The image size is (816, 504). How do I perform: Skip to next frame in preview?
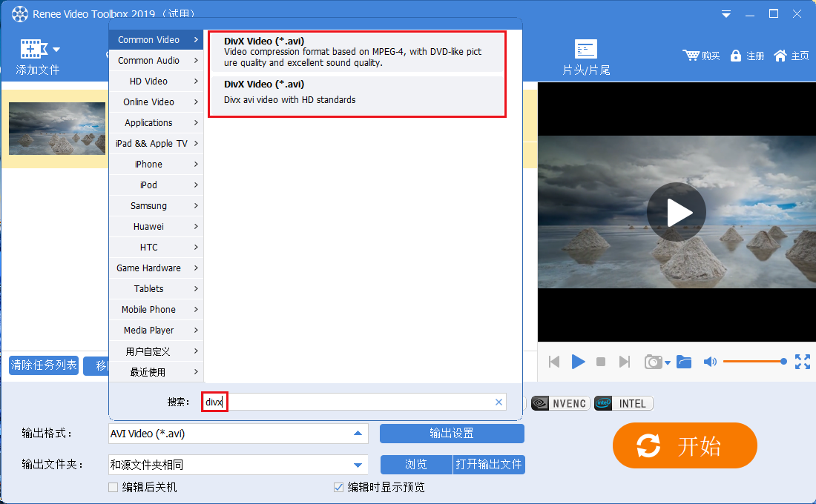[x=625, y=362]
